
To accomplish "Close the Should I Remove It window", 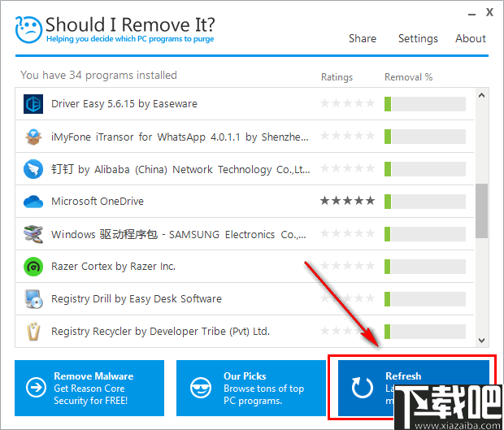I will click(489, 12).
